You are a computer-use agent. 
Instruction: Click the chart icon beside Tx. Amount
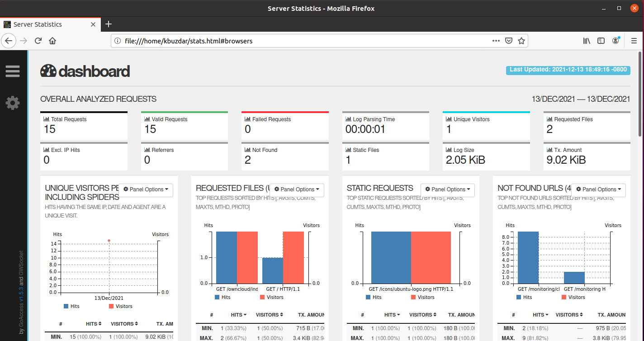[549, 150]
